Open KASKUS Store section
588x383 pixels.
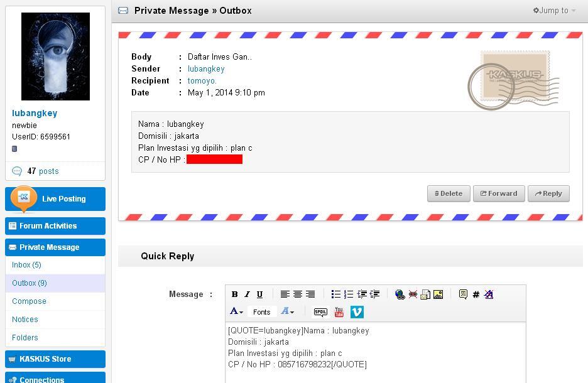tap(55, 359)
